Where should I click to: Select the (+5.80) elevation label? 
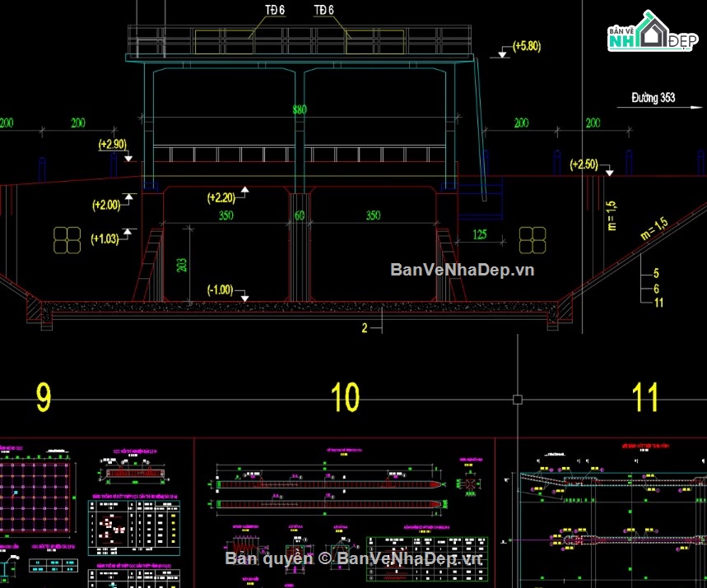[527, 46]
